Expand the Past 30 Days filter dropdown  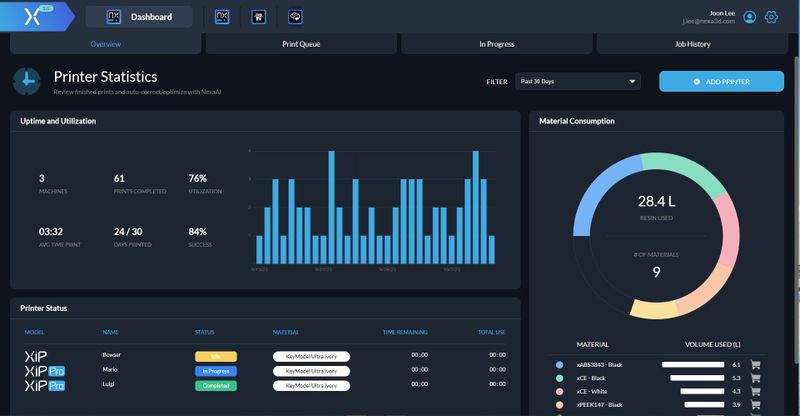coord(578,81)
